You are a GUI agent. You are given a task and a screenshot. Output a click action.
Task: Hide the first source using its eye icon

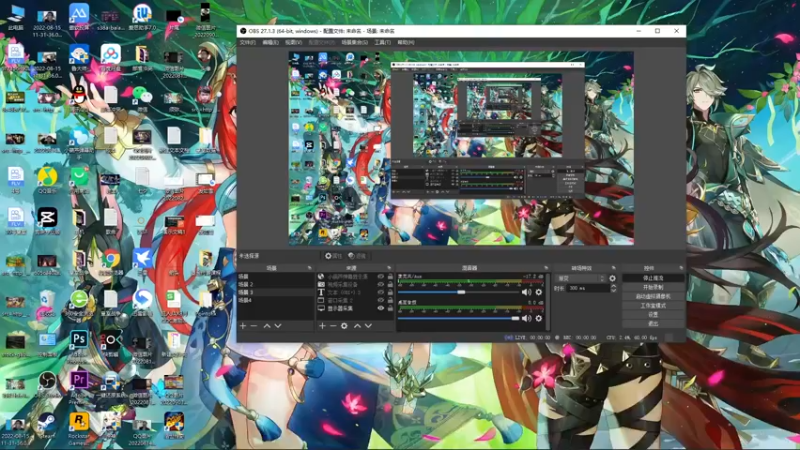point(380,277)
